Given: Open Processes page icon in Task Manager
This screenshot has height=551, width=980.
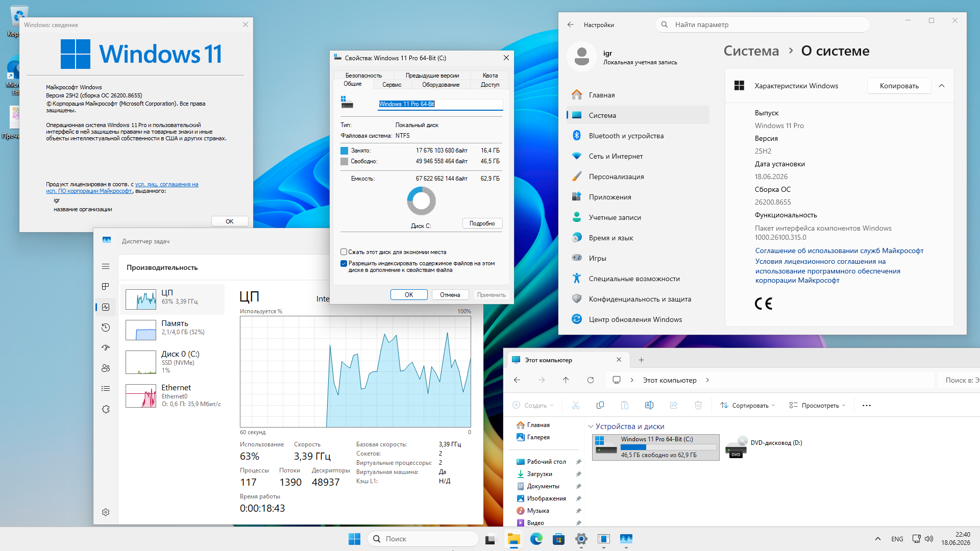Looking at the screenshot, I should [x=106, y=287].
